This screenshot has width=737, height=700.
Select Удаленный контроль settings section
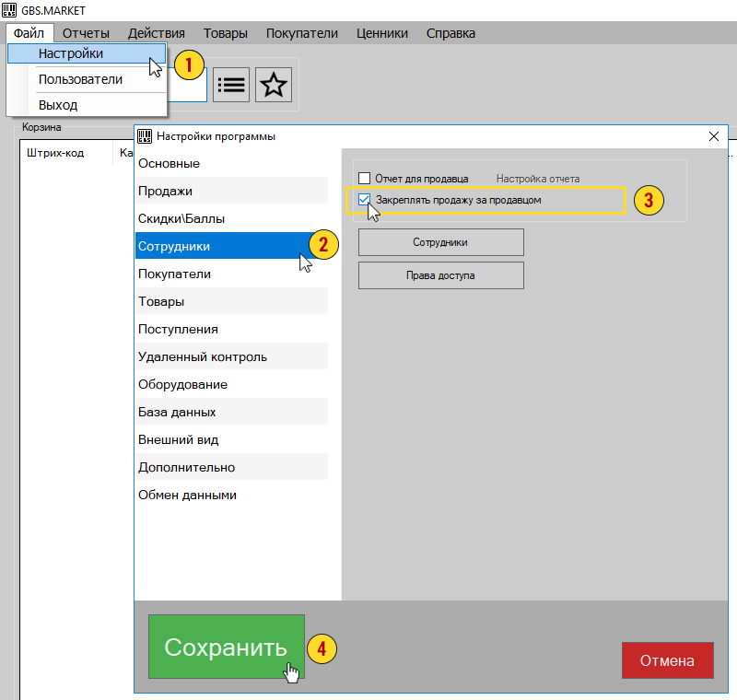click(x=232, y=356)
